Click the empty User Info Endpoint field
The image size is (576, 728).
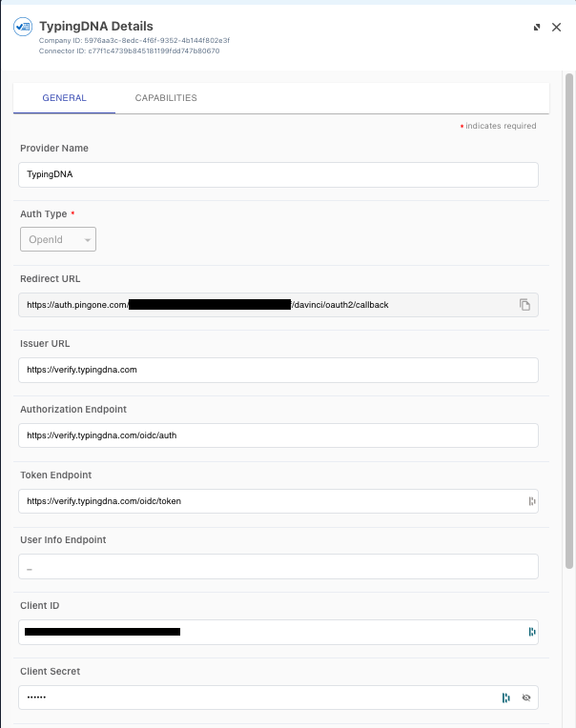tap(278, 566)
